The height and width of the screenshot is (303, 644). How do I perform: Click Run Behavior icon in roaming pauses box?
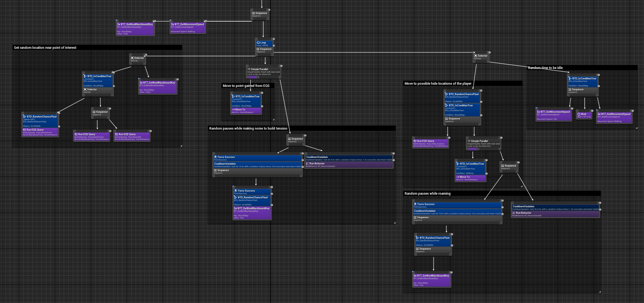coord(514,213)
